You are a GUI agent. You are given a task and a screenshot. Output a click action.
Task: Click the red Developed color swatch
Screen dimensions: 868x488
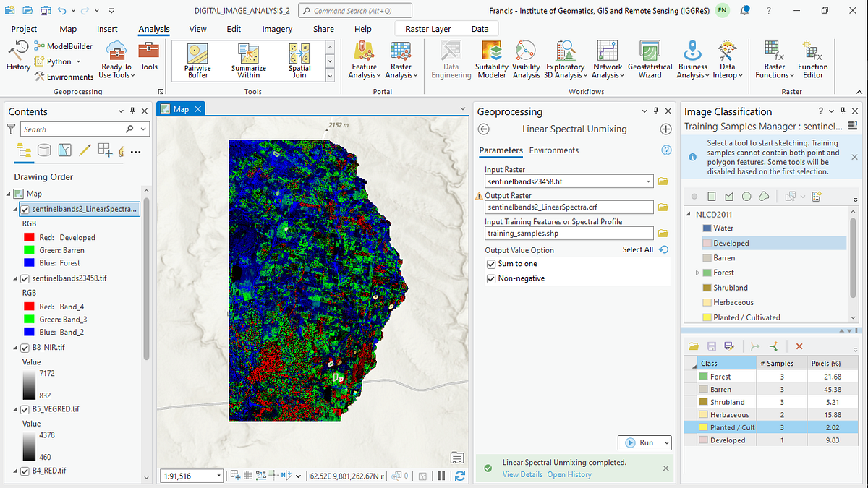tap(29, 237)
